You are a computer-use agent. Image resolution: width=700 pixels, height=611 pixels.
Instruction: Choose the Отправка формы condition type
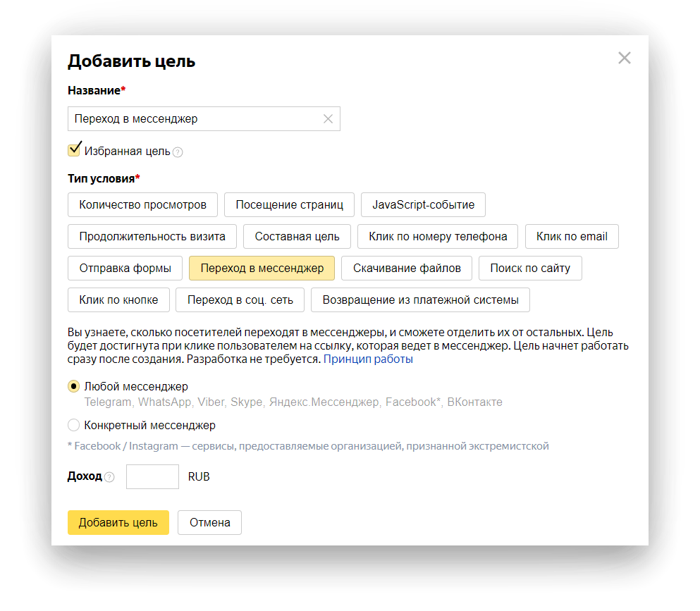(125, 269)
